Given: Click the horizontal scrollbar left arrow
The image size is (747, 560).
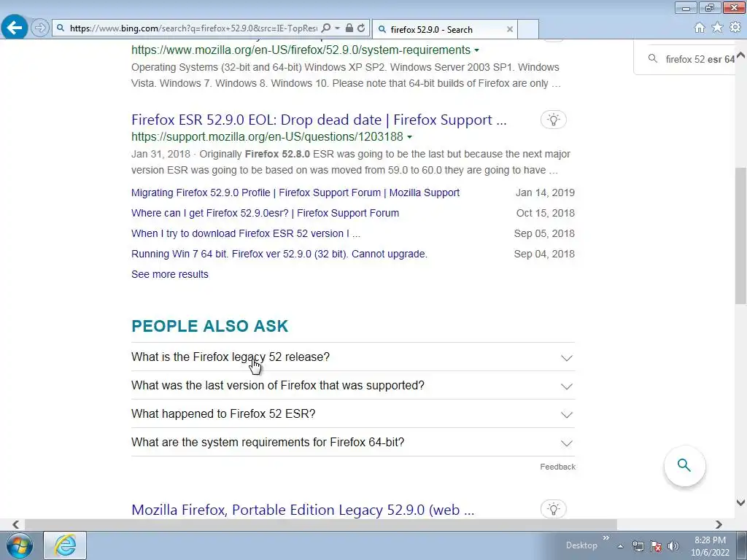Looking at the screenshot, I should pyautogui.click(x=16, y=524).
